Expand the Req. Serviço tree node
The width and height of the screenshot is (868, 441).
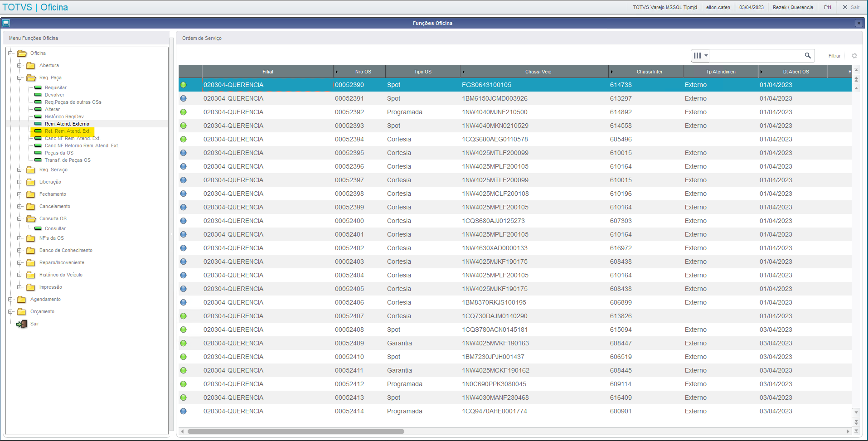(x=19, y=170)
